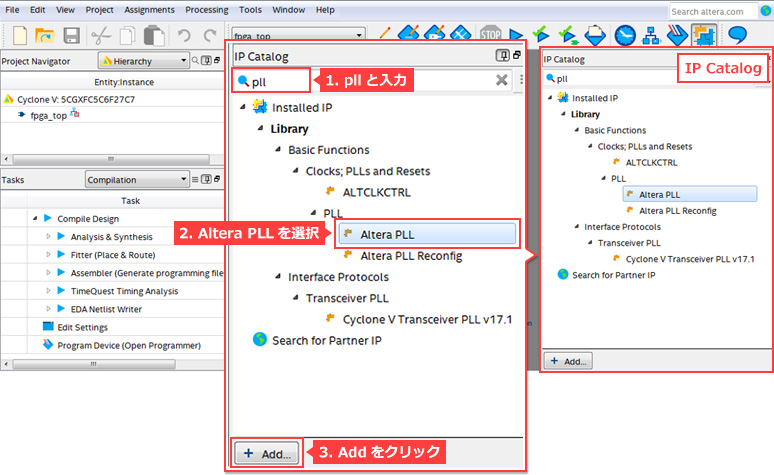Open Edit Settings in the Tasks list
Viewport: 774px width, 475px height.
[82, 327]
